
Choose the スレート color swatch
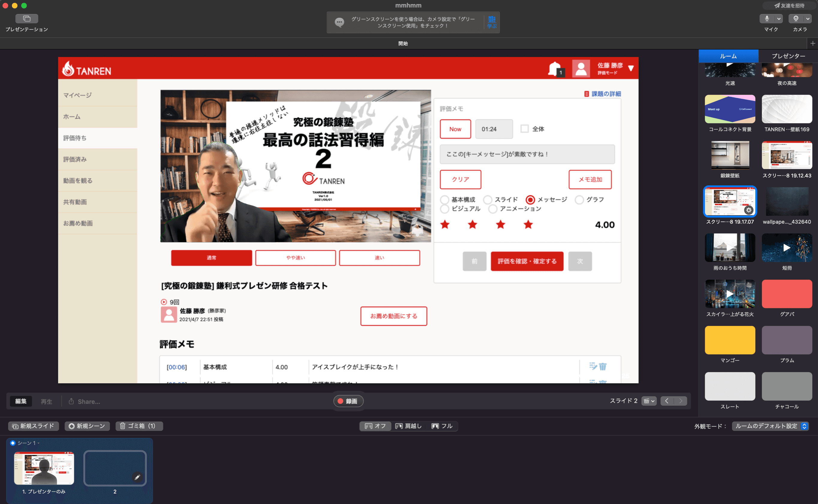coord(730,386)
